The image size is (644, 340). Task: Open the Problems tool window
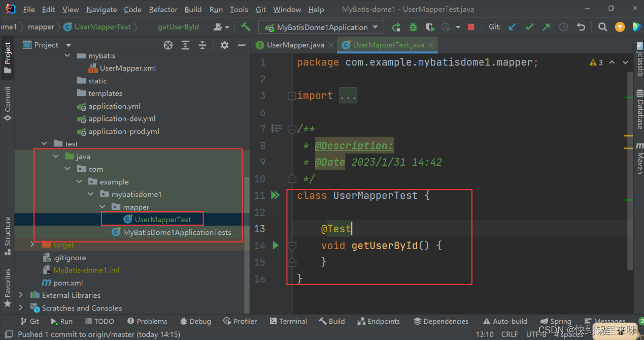147,321
